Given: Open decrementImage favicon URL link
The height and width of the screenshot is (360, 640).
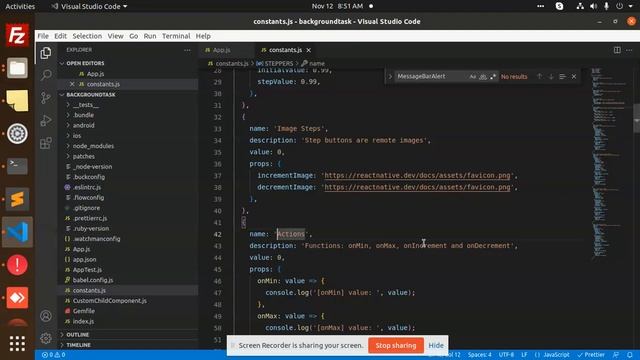Looking at the screenshot, I should pyautogui.click(x=417, y=187).
